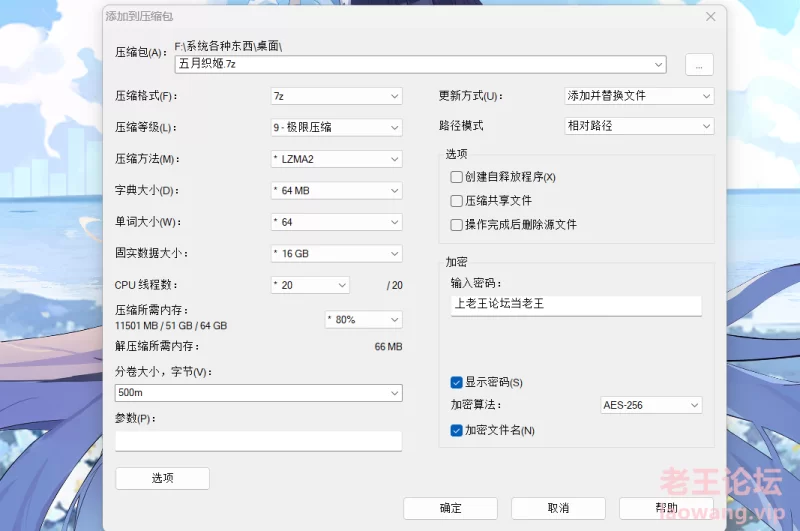Confirm with the 确定 button
This screenshot has height=531, width=800.
tap(451, 509)
